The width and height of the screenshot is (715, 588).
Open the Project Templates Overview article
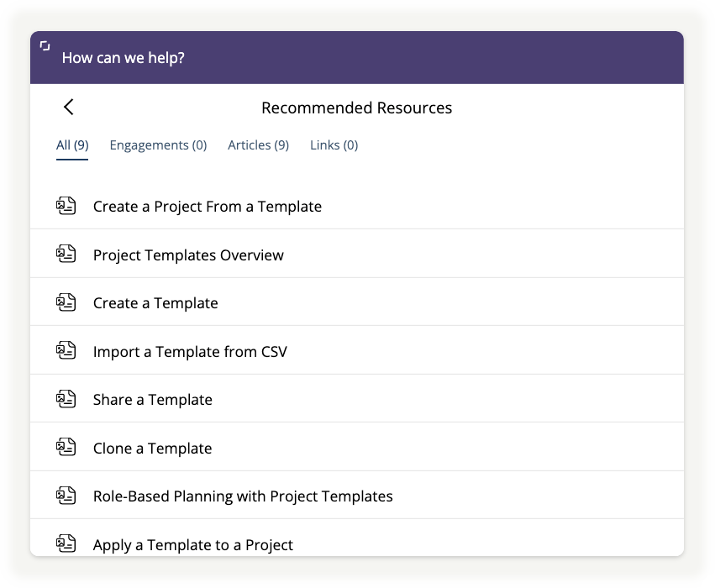pos(357,255)
